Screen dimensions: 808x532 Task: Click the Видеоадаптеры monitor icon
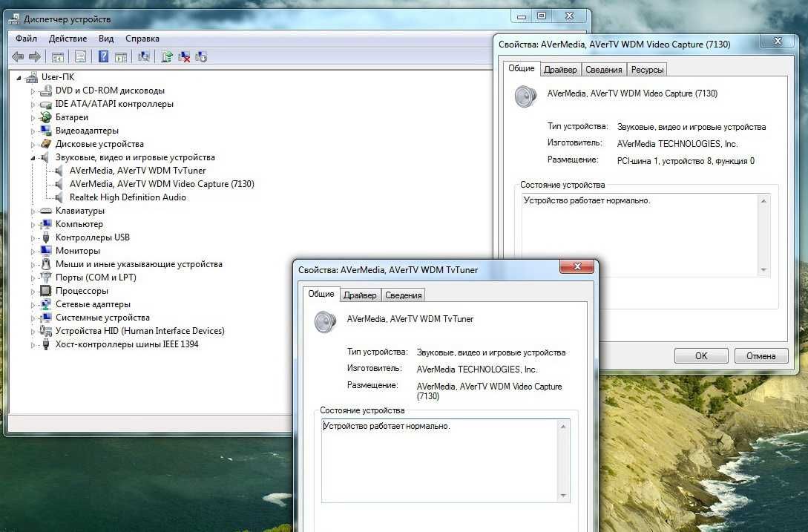click(46, 131)
